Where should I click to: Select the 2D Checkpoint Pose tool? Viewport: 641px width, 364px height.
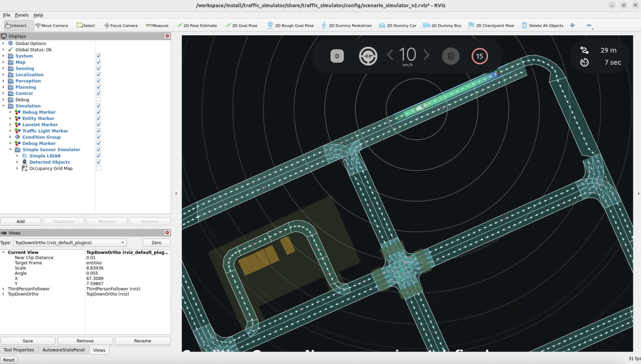(491, 25)
